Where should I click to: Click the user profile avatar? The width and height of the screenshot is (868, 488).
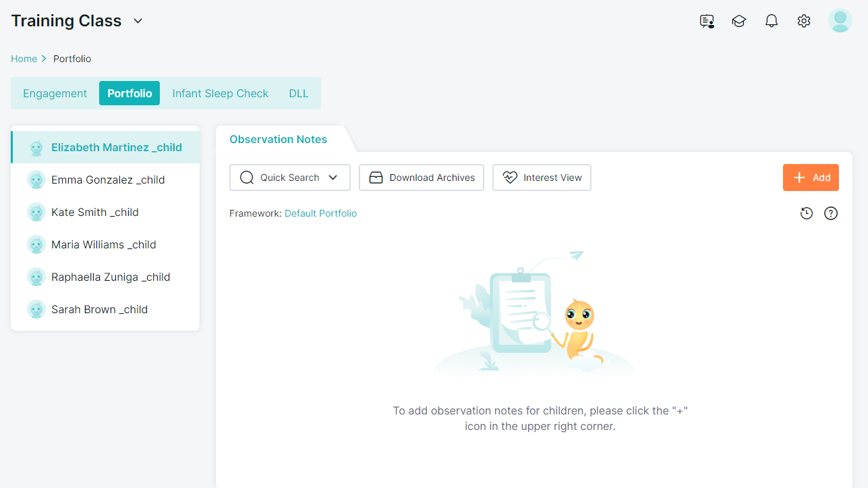pos(840,20)
